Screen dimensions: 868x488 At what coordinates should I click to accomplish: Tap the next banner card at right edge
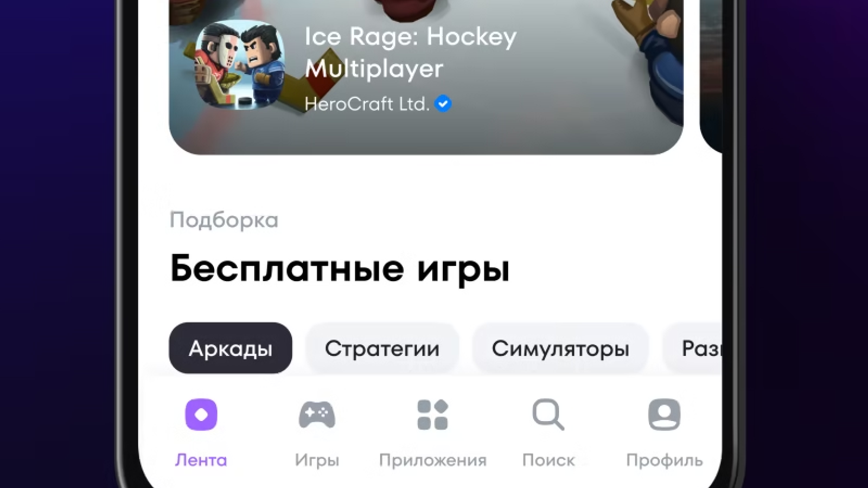point(711,76)
